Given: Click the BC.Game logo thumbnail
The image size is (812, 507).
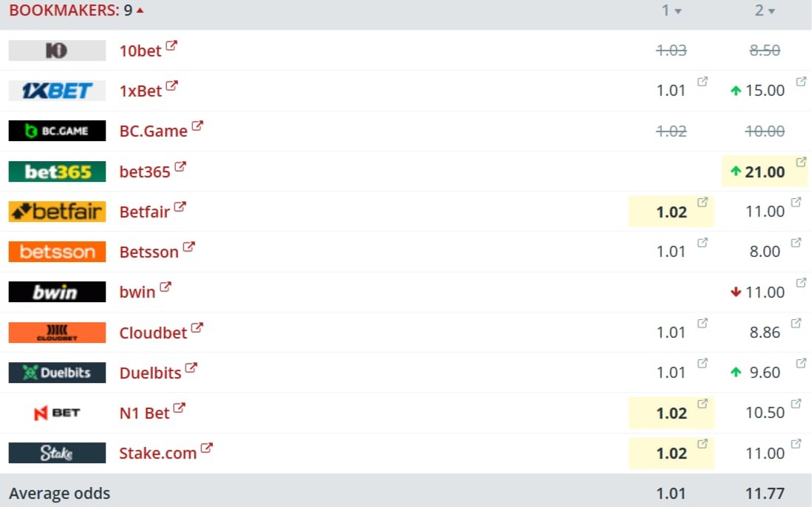Looking at the screenshot, I should pos(57,131).
